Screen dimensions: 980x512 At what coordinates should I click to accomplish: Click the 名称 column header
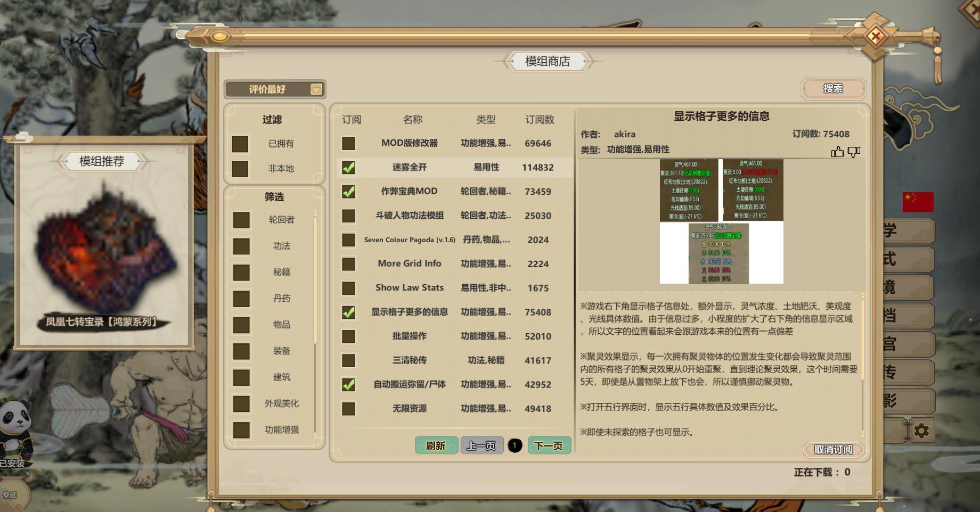[x=413, y=120]
